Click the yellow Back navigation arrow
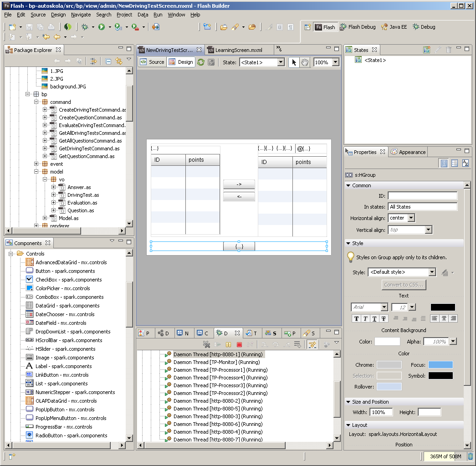476x466 pixels. click(57, 37)
